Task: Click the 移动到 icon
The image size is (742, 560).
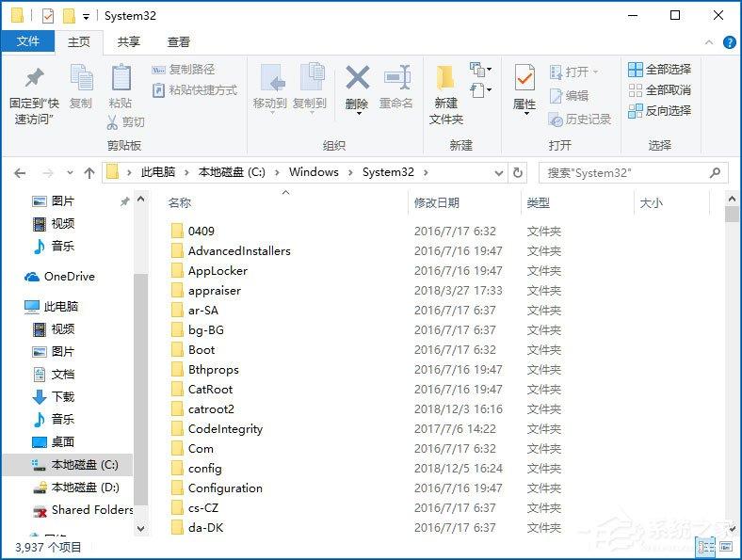Action: [273, 77]
